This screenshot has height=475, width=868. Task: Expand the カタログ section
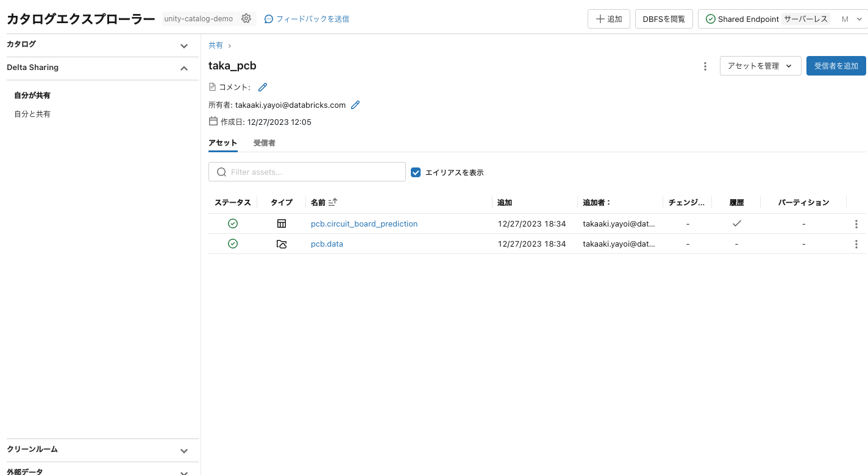click(x=183, y=44)
